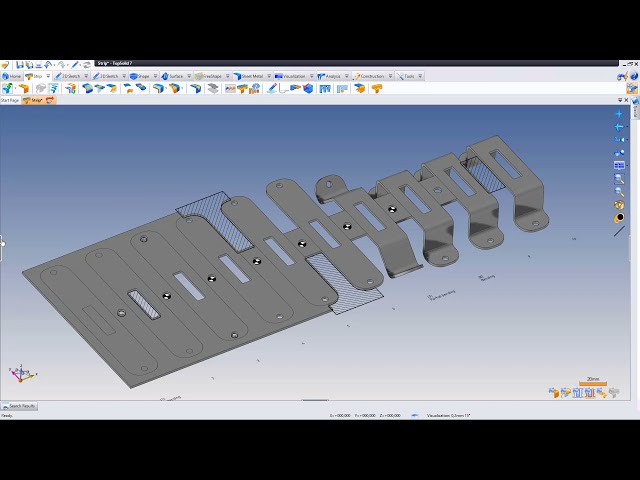
Task: Select the black sphere rendering mode icon
Action: coord(619,218)
